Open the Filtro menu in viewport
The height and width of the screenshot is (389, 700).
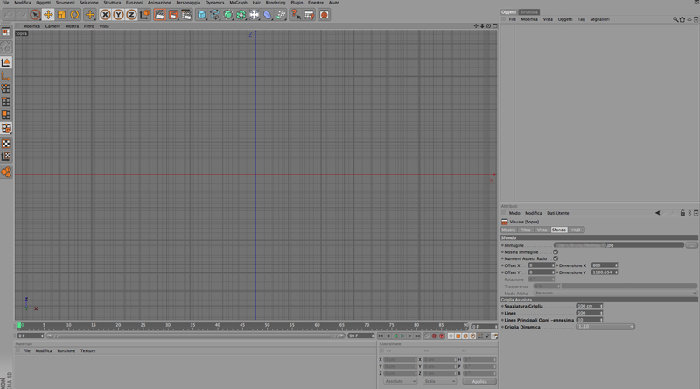pyautogui.click(x=89, y=26)
